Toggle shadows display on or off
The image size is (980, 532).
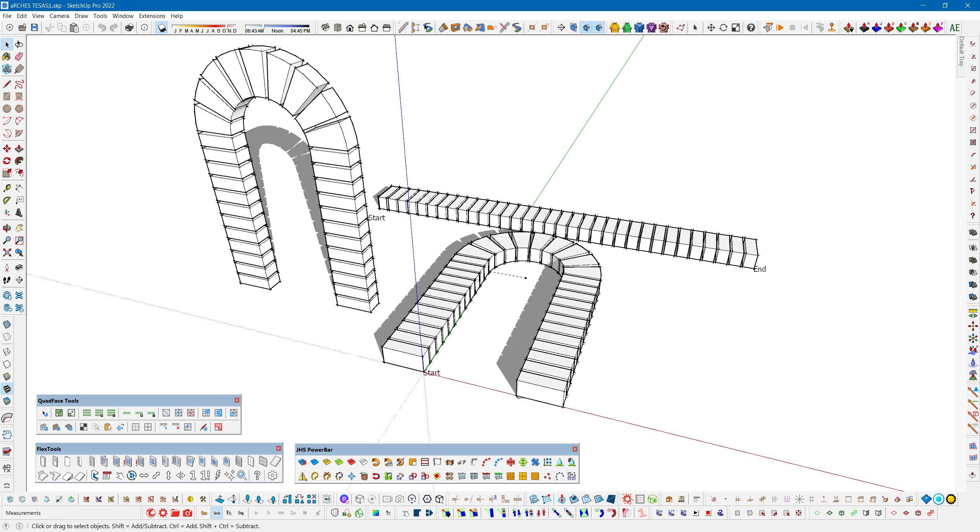(x=162, y=28)
